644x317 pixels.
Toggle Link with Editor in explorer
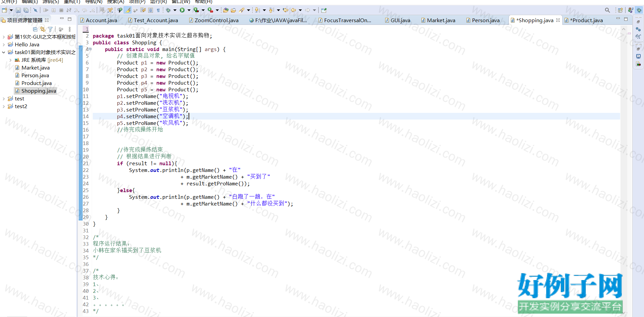coord(42,29)
